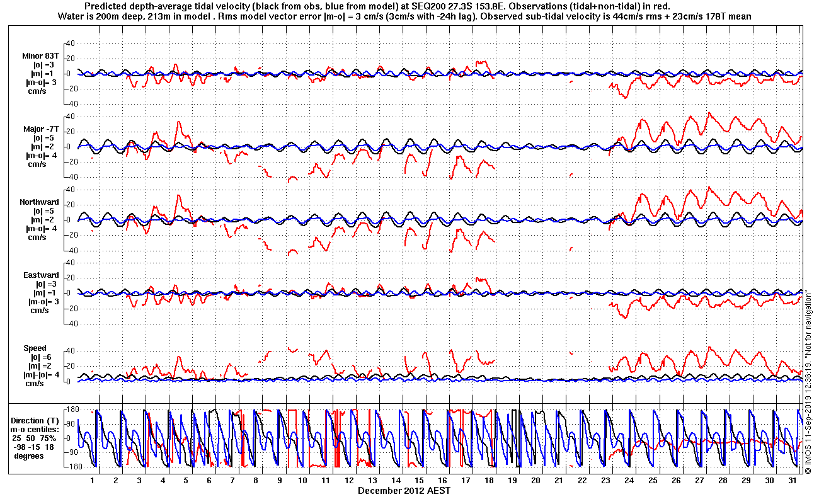Click the "m-o centiles:" text
819x504 pixels.
click(36, 429)
